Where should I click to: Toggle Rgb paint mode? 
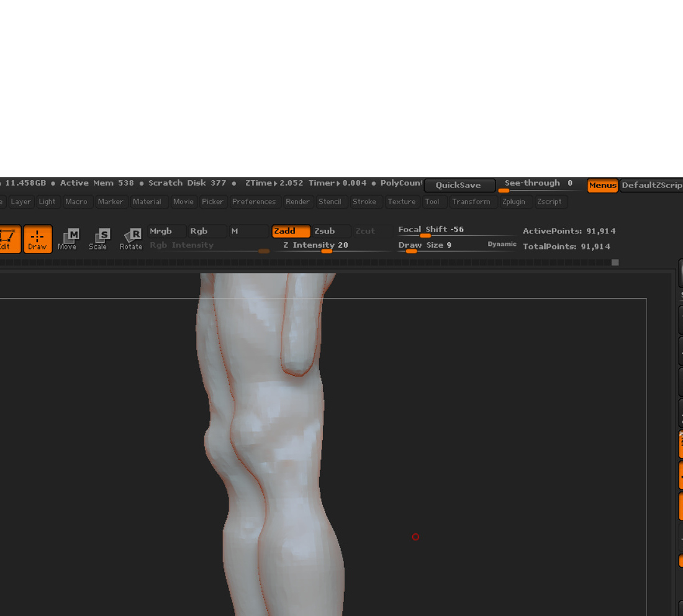[207, 231]
